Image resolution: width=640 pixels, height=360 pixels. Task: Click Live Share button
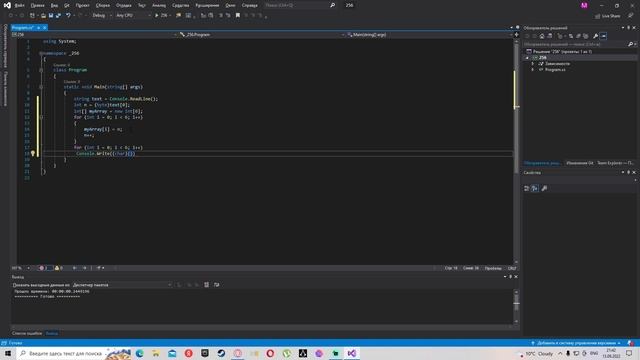pos(608,16)
